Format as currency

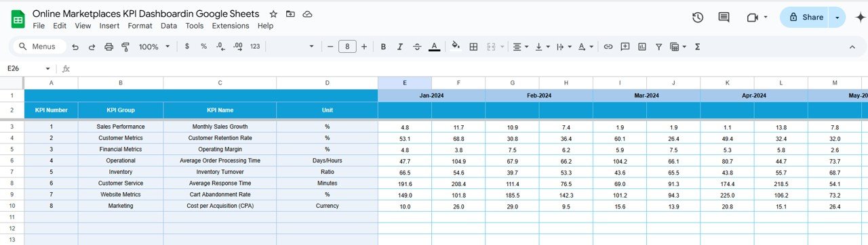point(187,47)
